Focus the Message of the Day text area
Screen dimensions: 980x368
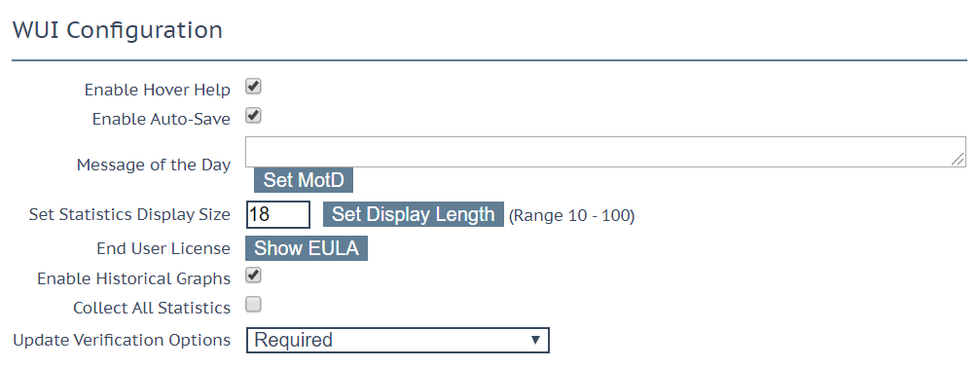coord(605,152)
